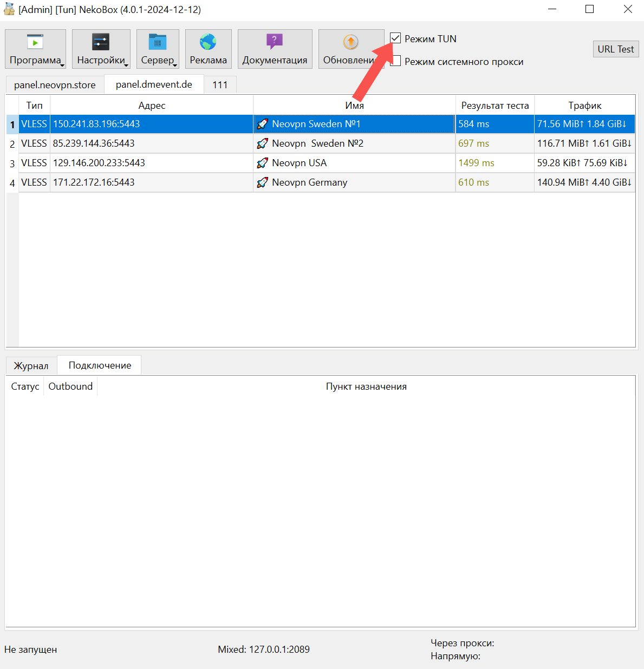Select the Neovpn Sweden №1 name

pos(316,124)
